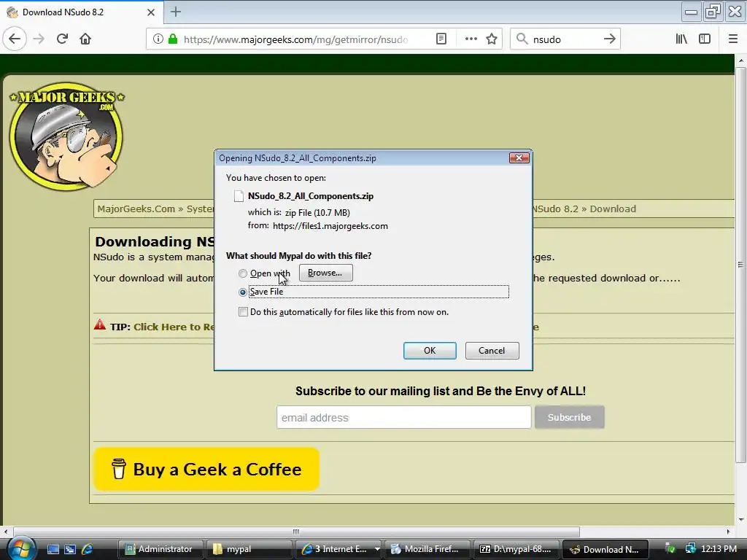This screenshot has height=560, width=747.
Task: Click the Subscribe button
Action: coord(569,417)
